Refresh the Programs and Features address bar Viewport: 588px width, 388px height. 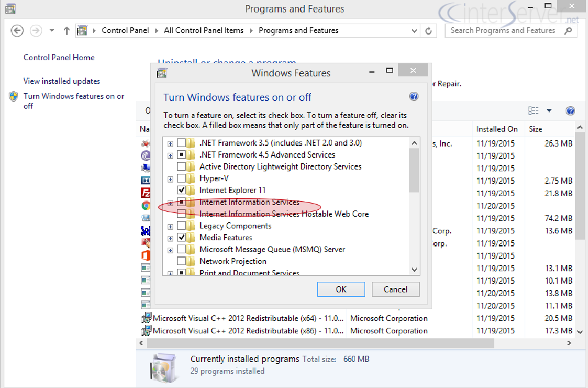click(428, 31)
